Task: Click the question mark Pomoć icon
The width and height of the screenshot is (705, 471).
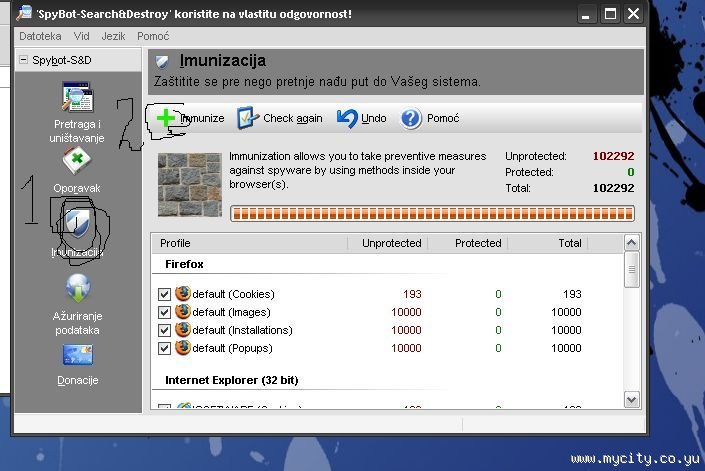Action: pyautogui.click(x=411, y=119)
